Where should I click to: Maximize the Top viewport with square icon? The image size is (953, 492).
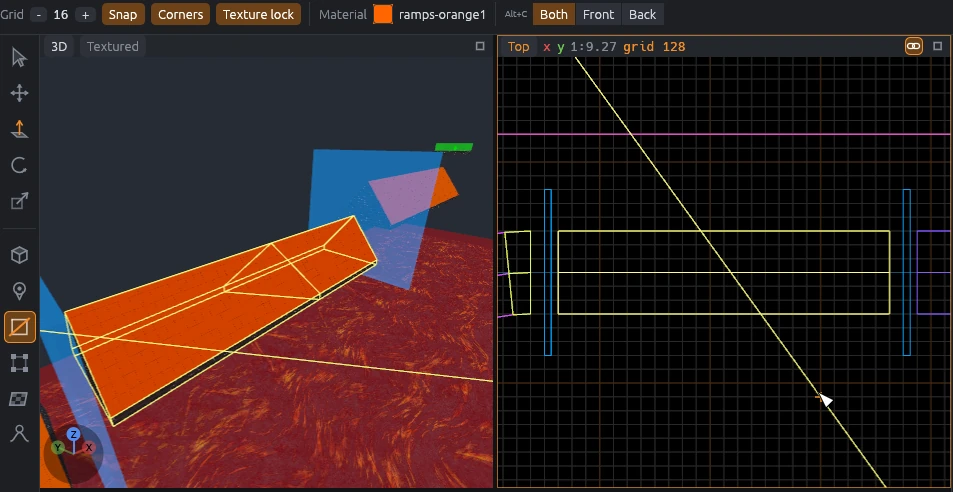937,46
